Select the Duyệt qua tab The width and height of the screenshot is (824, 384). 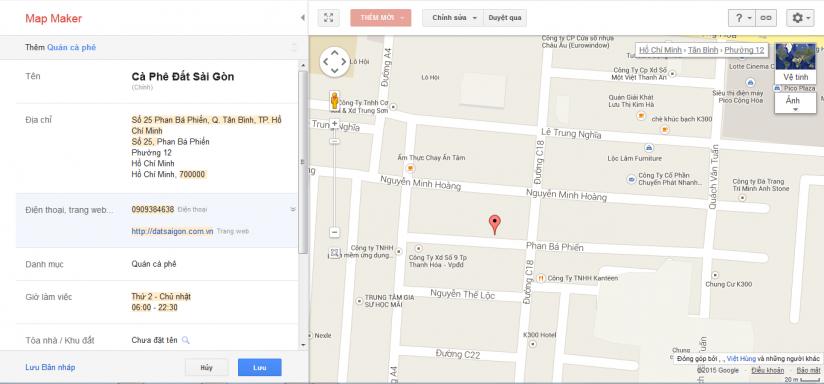pyautogui.click(x=504, y=18)
